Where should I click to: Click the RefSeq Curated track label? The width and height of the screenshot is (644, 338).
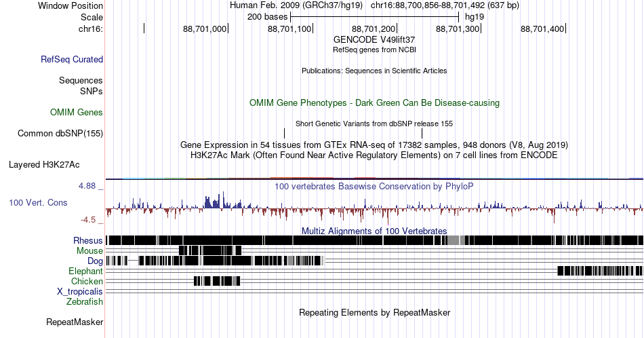click(x=72, y=59)
